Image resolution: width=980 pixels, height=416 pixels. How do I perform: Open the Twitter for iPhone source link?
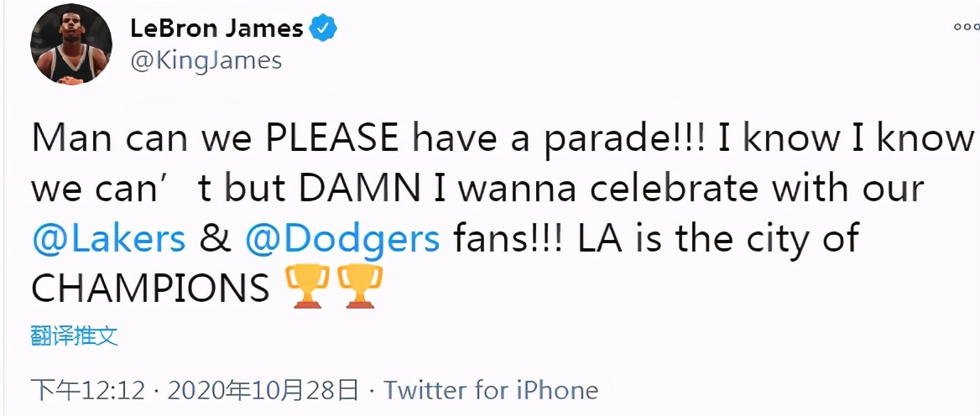[x=491, y=390]
